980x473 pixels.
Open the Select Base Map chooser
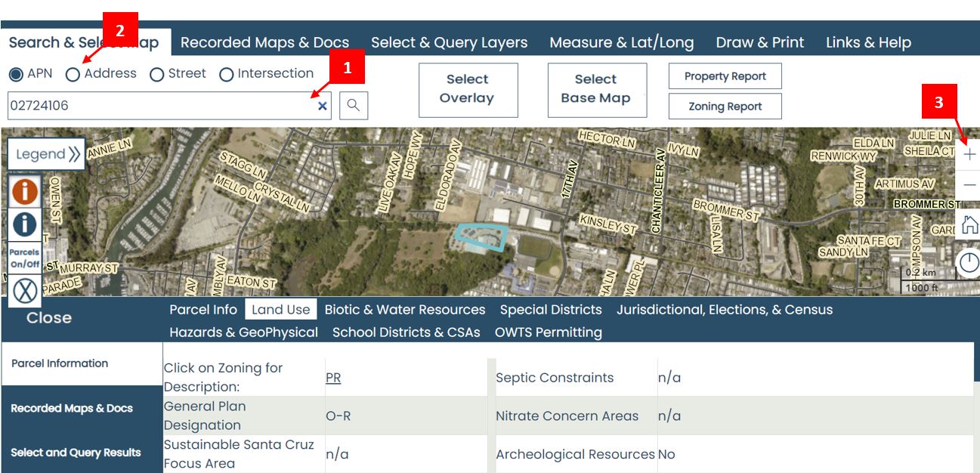click(596, 90)
